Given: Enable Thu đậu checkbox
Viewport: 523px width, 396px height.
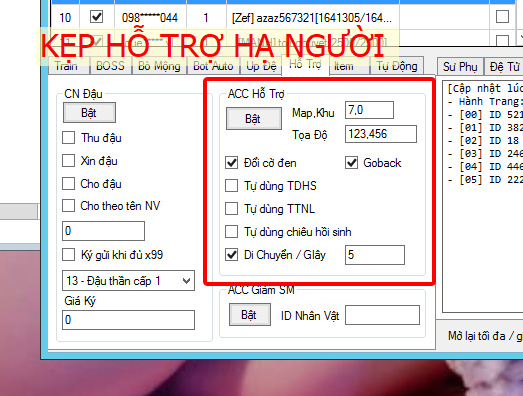Looking at the screenshot, I should pyautogui.click(x=68, y=138).
